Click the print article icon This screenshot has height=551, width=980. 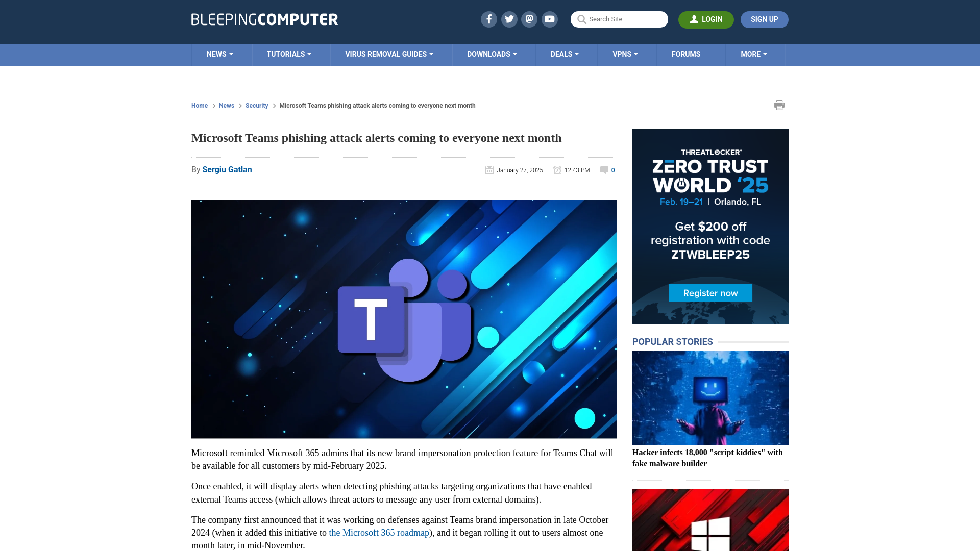click(779, 105)
